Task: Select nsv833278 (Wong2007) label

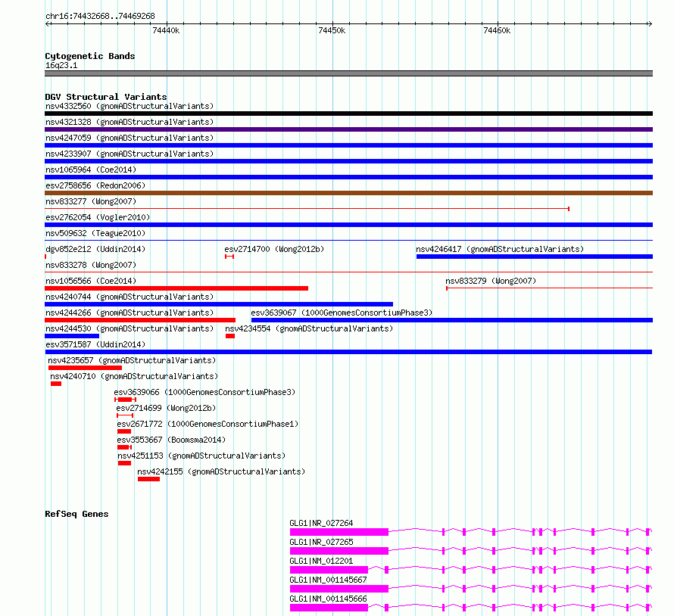Action: 91,265
